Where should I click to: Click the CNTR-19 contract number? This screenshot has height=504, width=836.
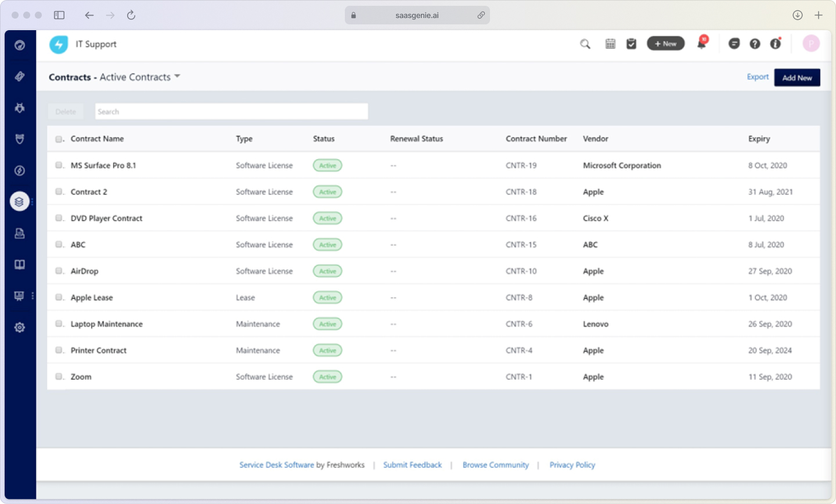coord(521,165)
